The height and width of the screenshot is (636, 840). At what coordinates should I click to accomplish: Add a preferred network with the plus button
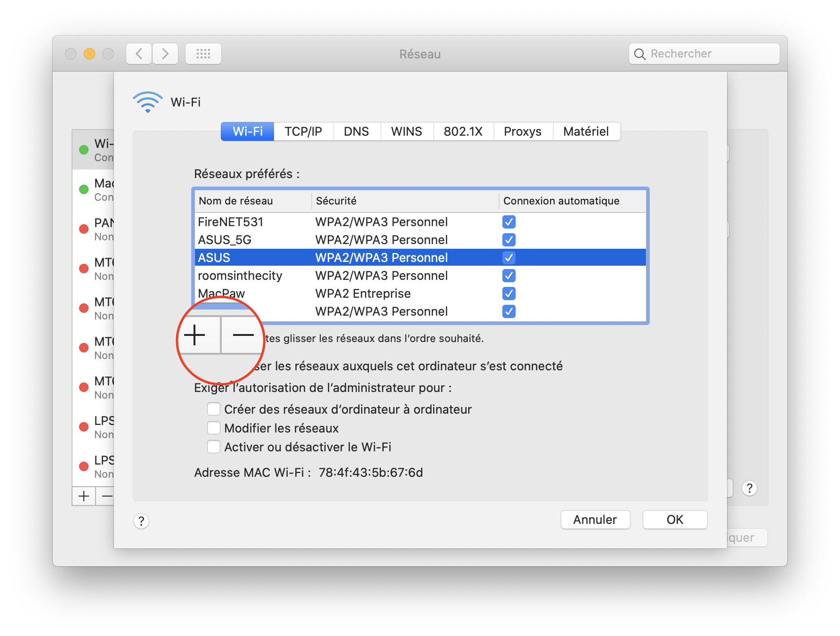[195, 335]
